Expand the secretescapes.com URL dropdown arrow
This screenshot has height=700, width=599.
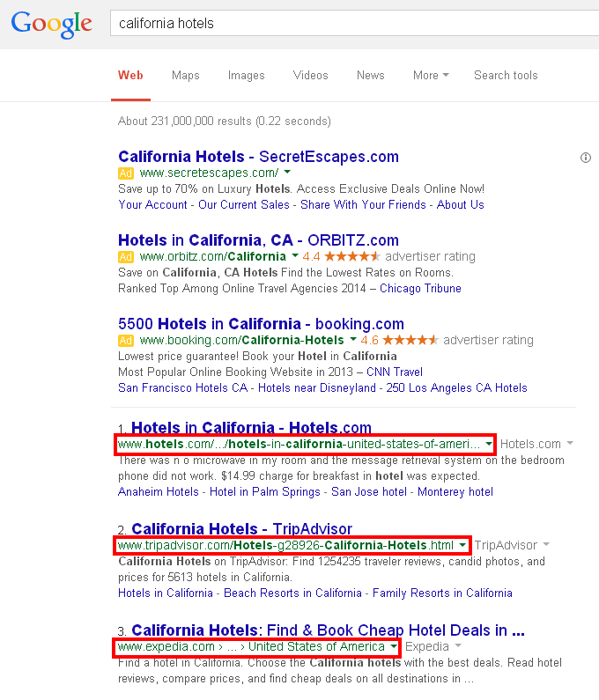[x=287, y=172]
